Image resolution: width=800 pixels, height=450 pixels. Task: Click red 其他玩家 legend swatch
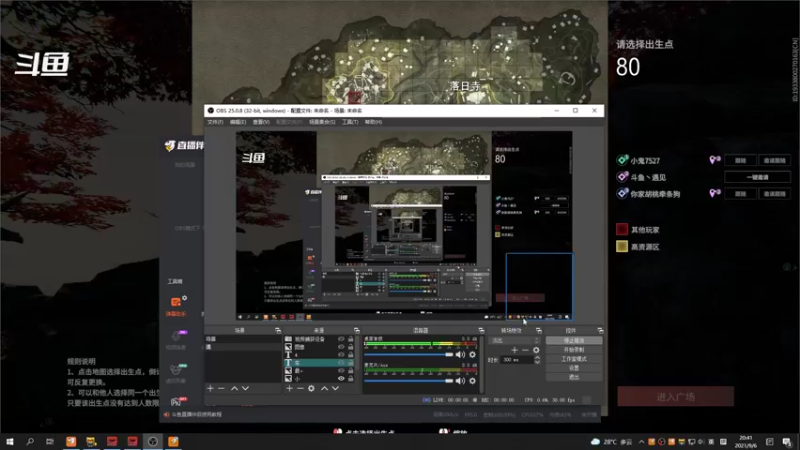pyautogui.click(x=621, y=230)
